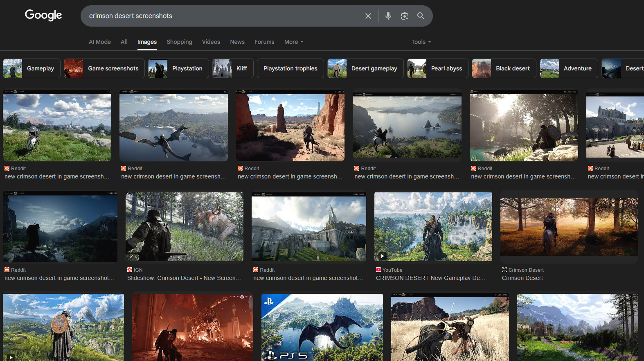This screenshot has height=361, width=644.
Task: Switch to the AI Mode tab
Action: [x=100, y=42]
